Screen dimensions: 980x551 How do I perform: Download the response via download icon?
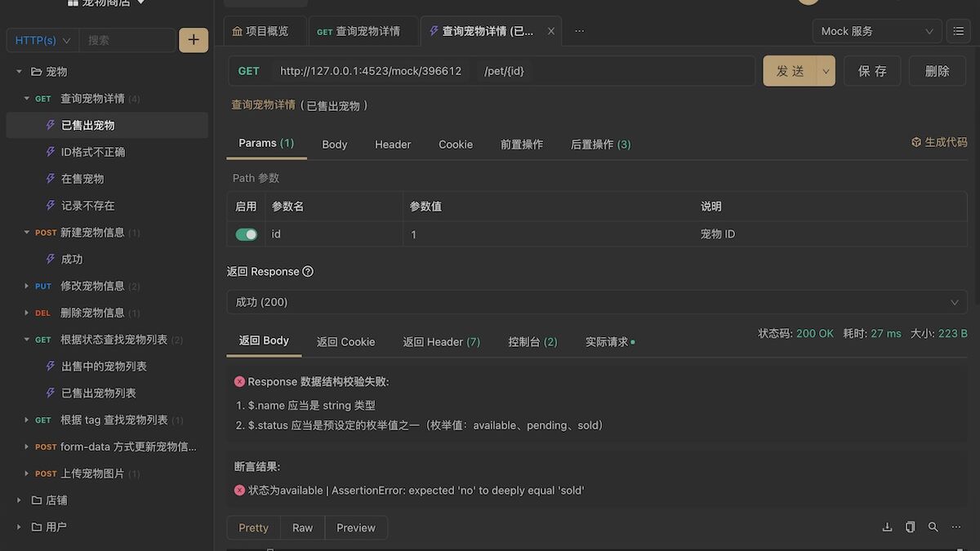point(887,527)
